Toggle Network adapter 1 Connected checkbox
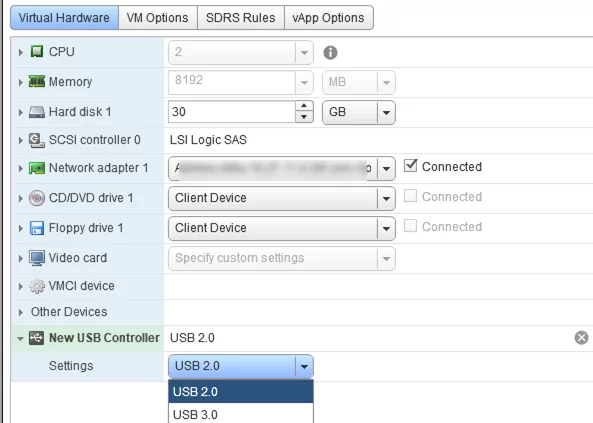The width and height of the screenshot is (593, 423). click(410, 166)
